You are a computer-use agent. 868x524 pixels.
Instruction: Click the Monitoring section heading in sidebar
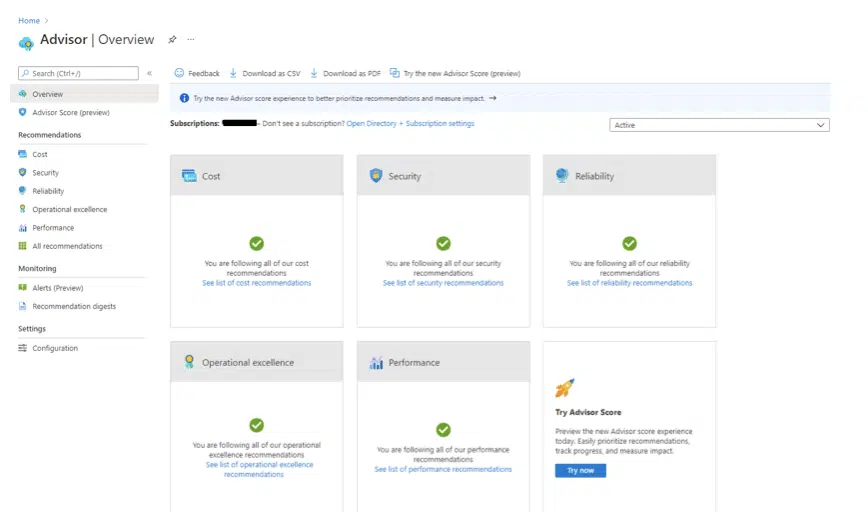pos(37,268)
